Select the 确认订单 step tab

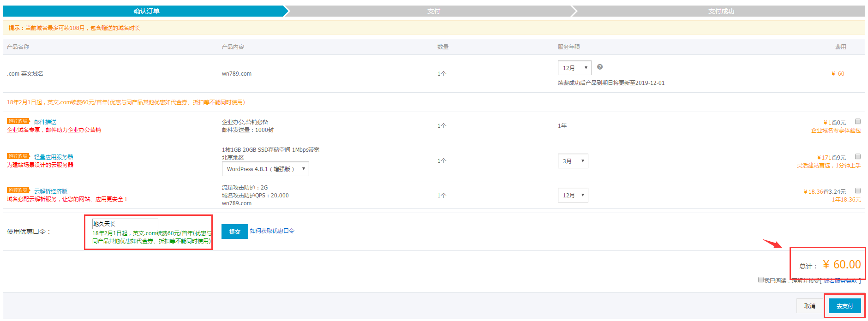point(146,11)
